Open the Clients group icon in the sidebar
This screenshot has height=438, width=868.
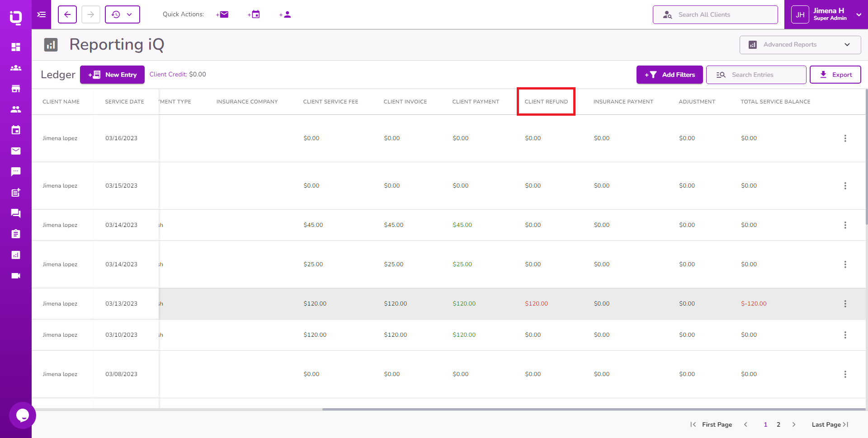coord(16,68)
